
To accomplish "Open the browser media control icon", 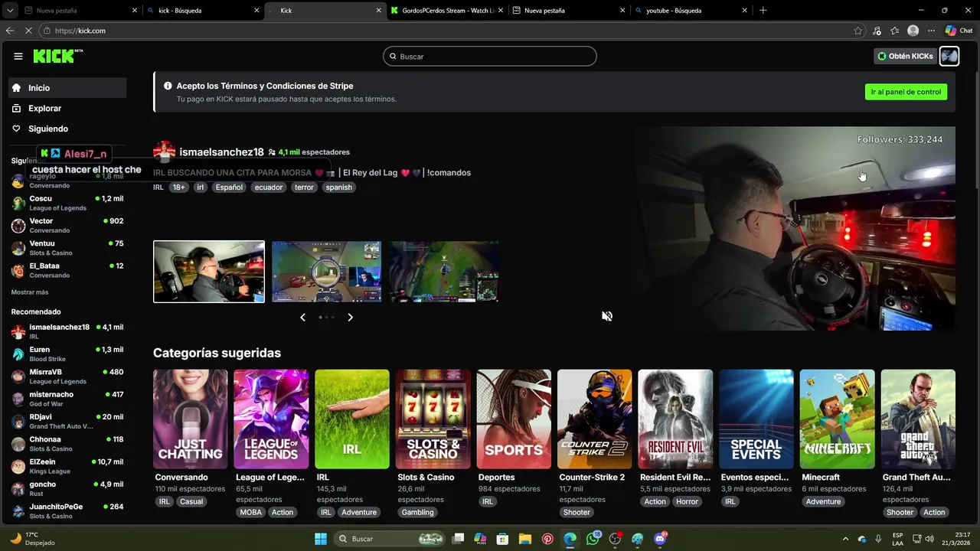I will tap(877, 31).
